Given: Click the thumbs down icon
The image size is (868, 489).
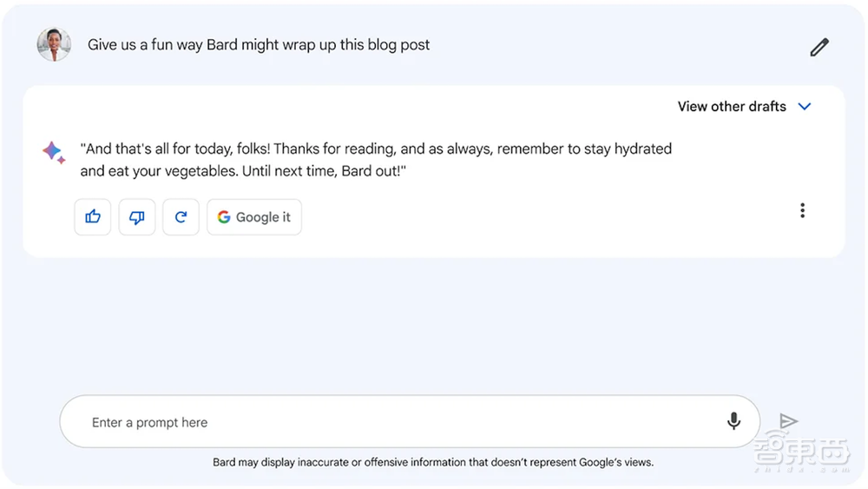Looking at the screenshot, I should point(136,217).
